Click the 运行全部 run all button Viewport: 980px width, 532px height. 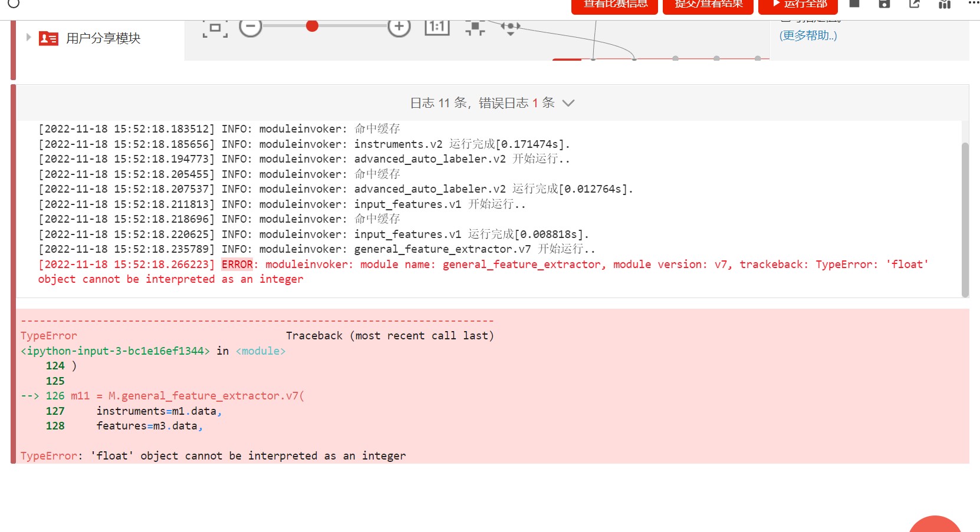pos(798,5)
